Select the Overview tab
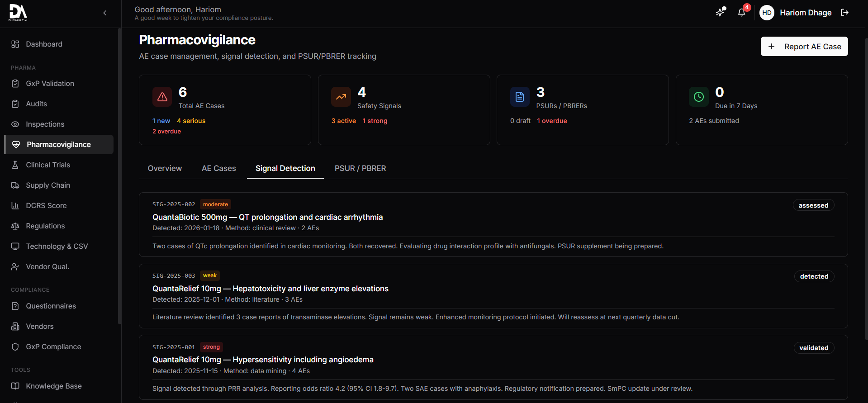The width and height of the screenshot is (868, 403). point(165,168)
